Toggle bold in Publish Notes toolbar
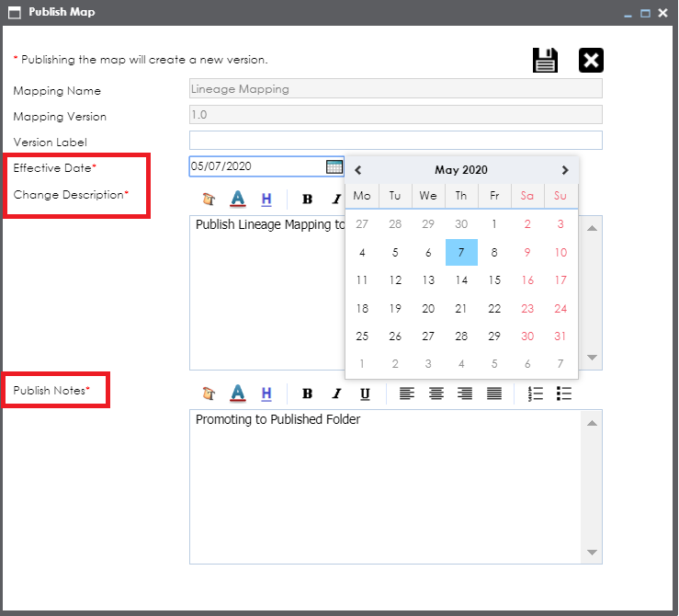 [x=307, y=394]
